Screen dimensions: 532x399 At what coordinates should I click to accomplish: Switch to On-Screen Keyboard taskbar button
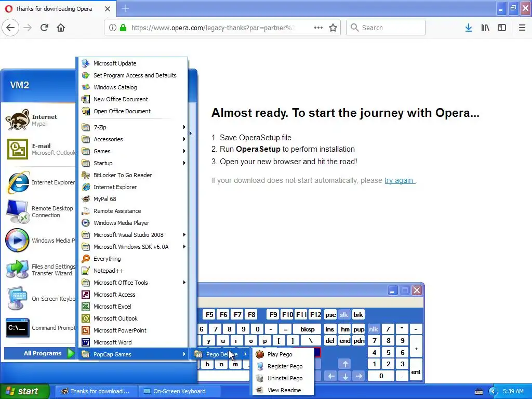[x=180, y=391]
